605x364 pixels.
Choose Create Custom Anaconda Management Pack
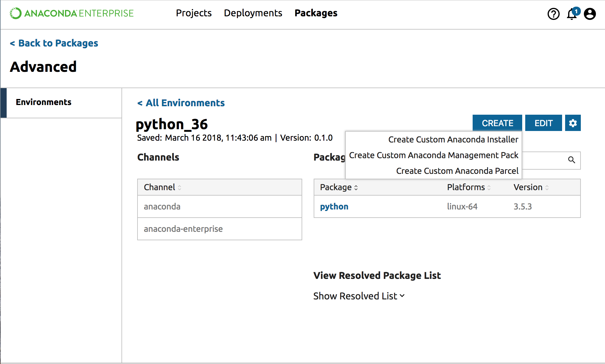433,155
